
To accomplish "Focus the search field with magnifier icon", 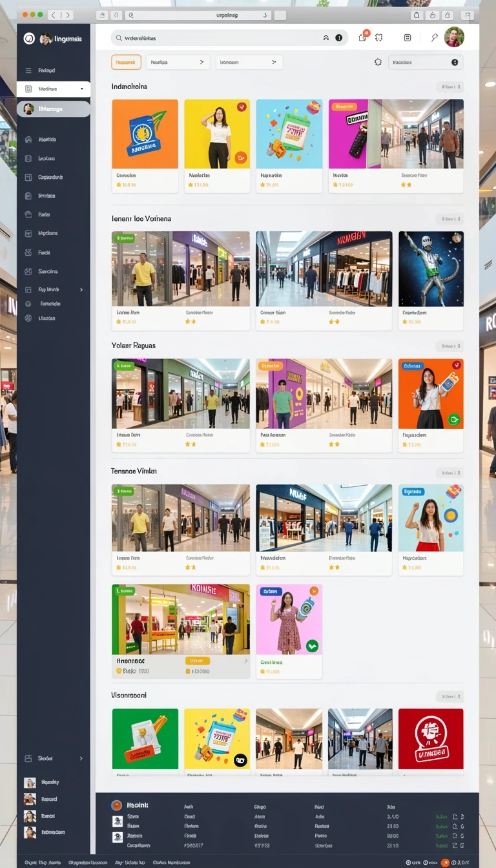I will pos(229,38).
